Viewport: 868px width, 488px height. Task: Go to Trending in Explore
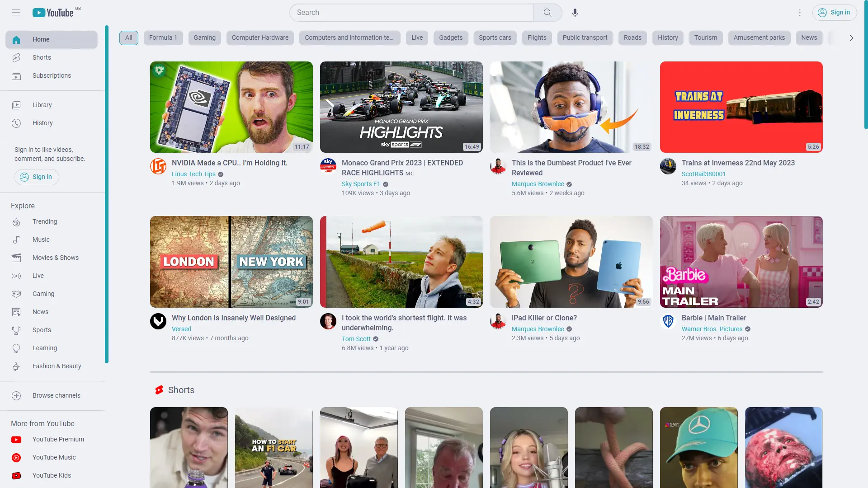click(x=45, y=221)
